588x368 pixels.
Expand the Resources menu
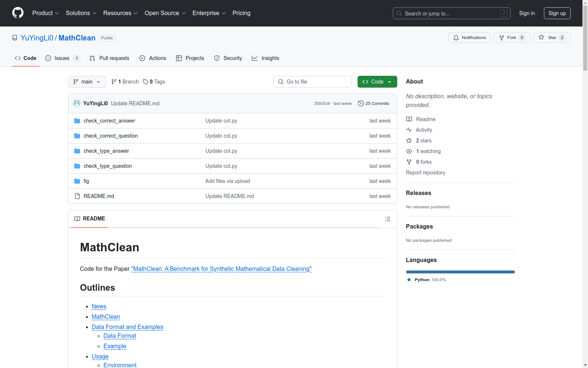[x=121, y=13]
